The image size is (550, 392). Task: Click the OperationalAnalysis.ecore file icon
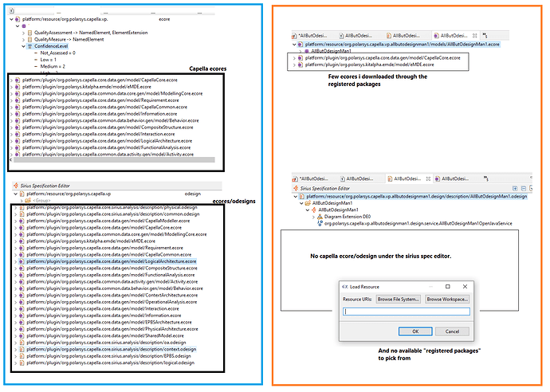(22, 302)
